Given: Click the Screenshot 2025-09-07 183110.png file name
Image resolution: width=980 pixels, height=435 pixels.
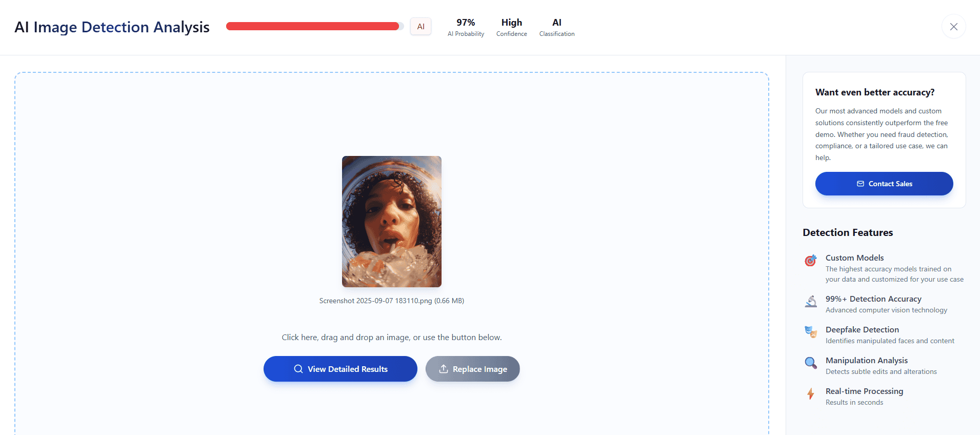Looking at the screenshot, I should (392, 301).
